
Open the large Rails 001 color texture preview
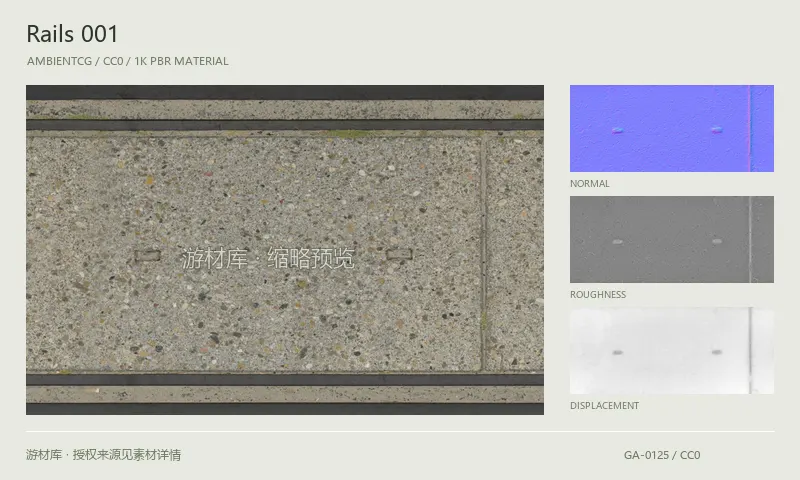285,249
